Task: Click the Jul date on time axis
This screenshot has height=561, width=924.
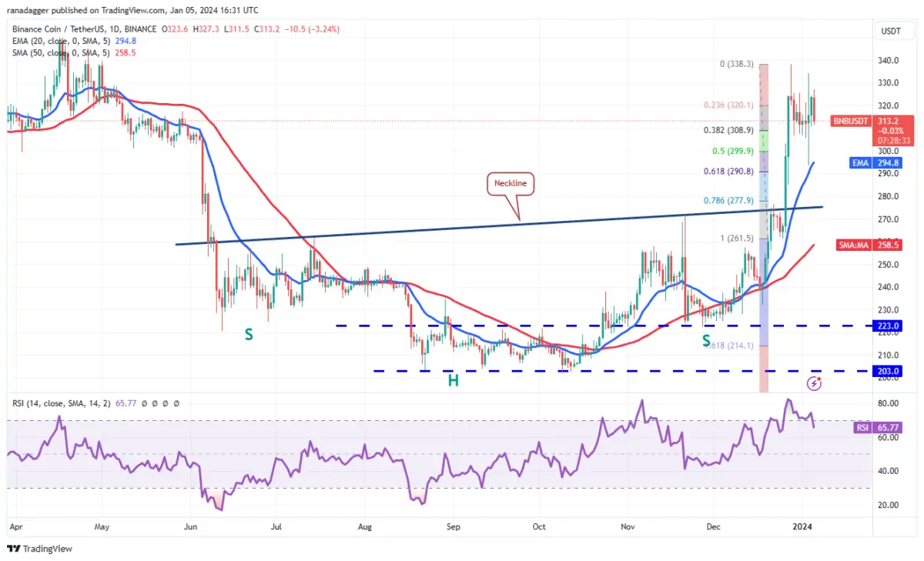Action: tap(276, 527)
